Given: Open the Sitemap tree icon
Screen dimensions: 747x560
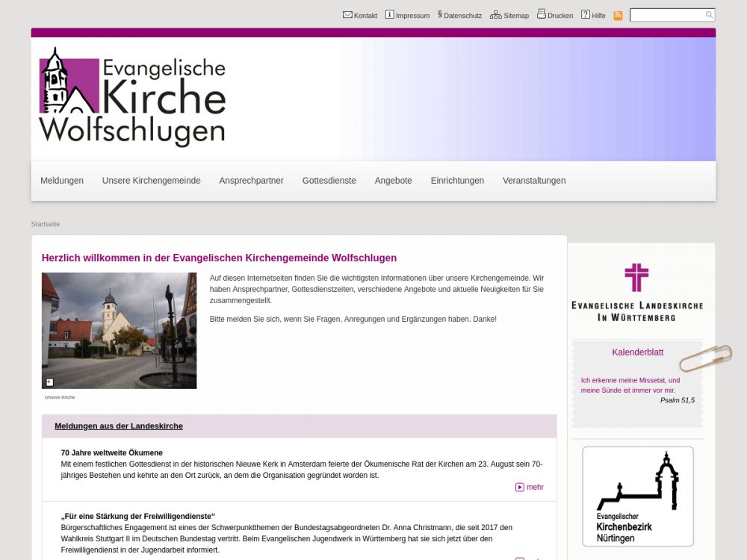Looking at the screenshot, I should coord(495,15).
